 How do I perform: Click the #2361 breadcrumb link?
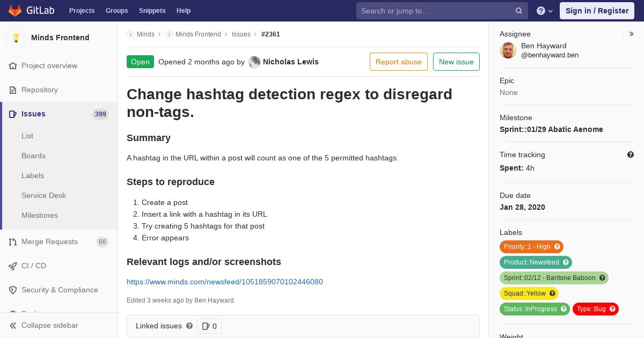point(270,34)
